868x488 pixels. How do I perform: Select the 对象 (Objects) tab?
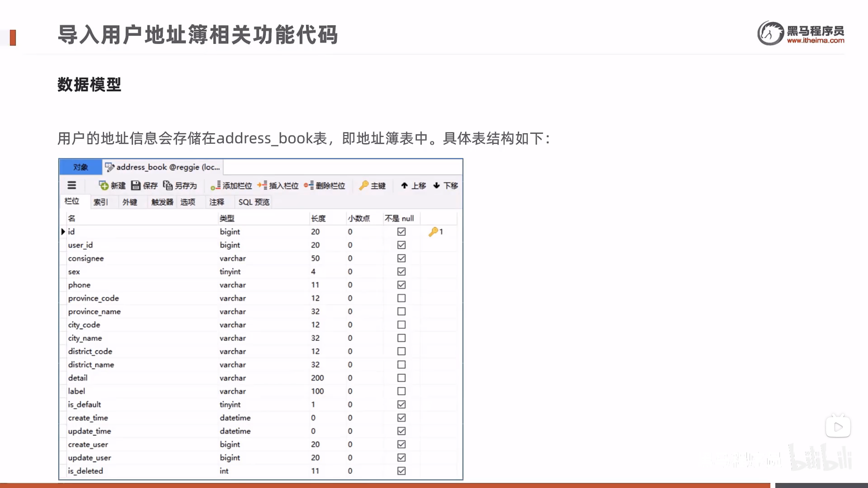click(x=80, y=167)
